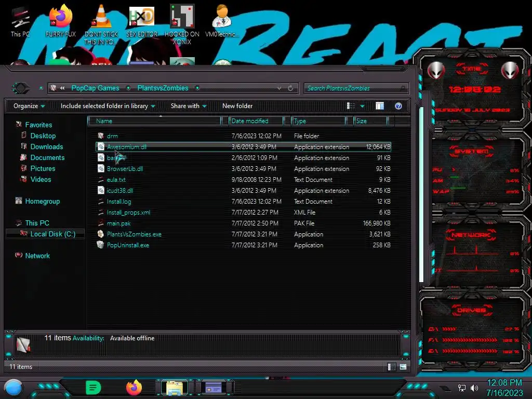Screen dimensions: 532x399
Task: Open Firefox from the taskbar
Action: 134,388
